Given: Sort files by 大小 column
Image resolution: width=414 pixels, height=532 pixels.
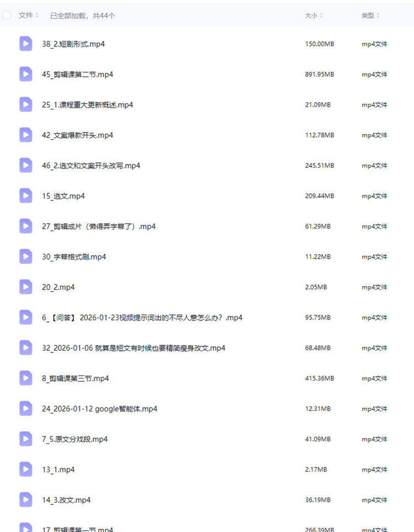Looking at the screenshot, I should point(314,15).
